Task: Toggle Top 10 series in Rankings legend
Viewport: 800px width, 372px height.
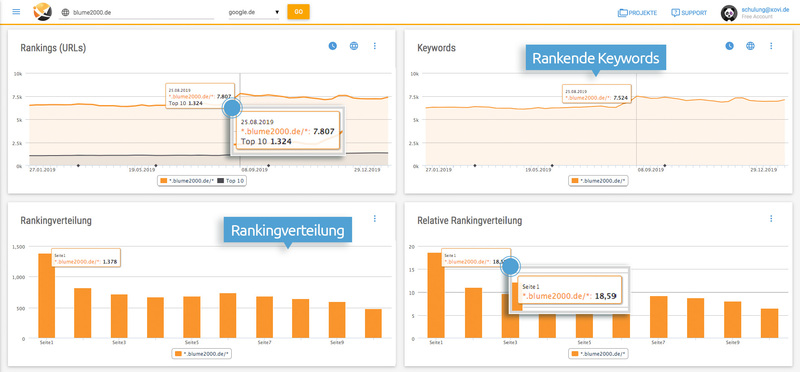Action: pyautogui.click(x=231, y=181)
